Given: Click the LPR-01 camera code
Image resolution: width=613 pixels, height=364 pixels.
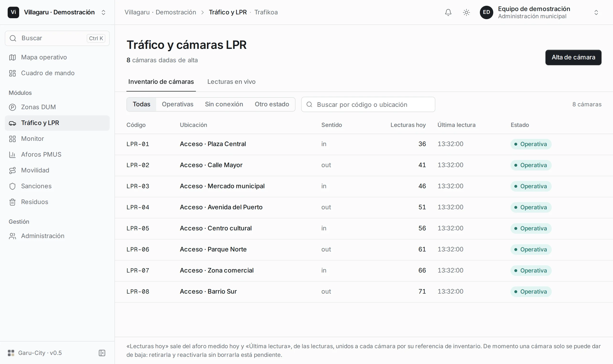Looking at the screenshot, I should [138, 144].
